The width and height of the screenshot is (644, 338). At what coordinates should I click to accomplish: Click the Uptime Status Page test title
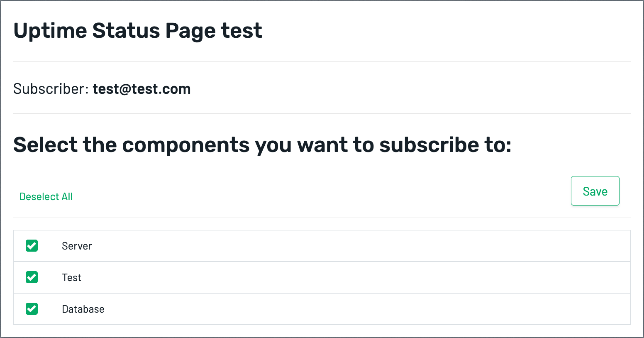coord(138,31)
